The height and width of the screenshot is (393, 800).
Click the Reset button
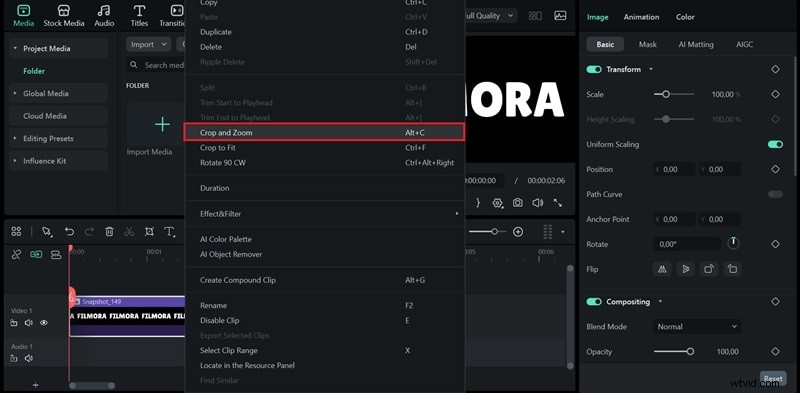(773, 379)
